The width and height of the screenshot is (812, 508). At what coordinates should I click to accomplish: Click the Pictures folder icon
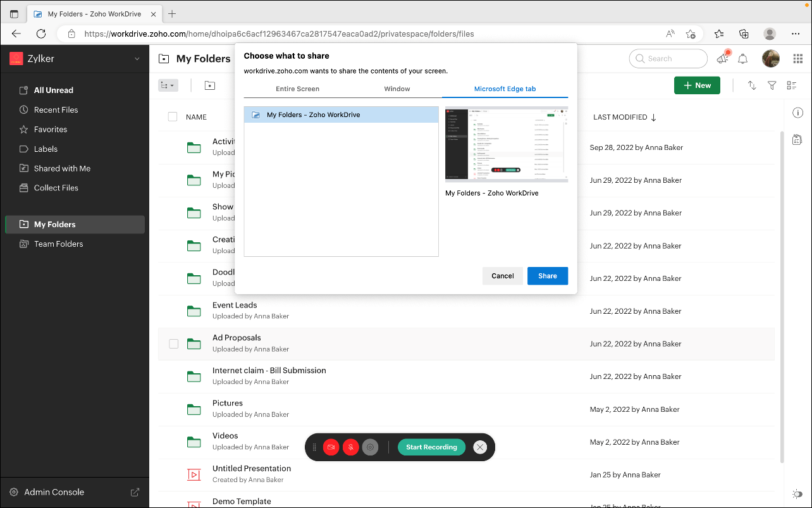(x=194, y=409)
